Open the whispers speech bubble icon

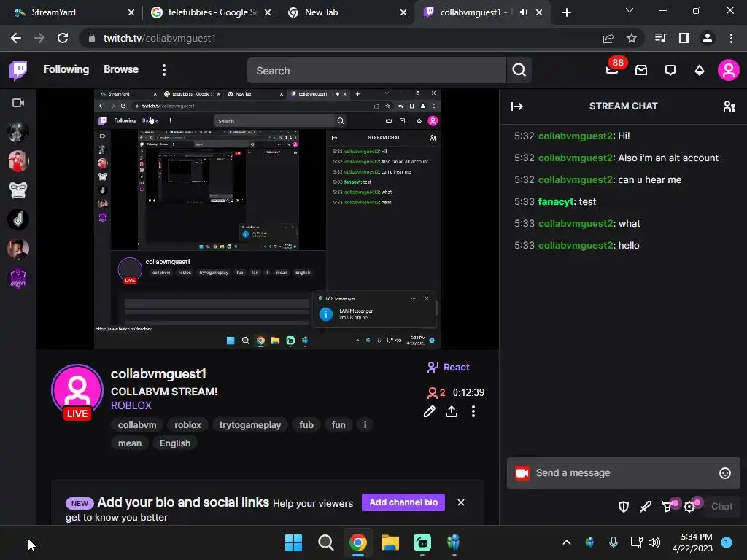point(670,71)
